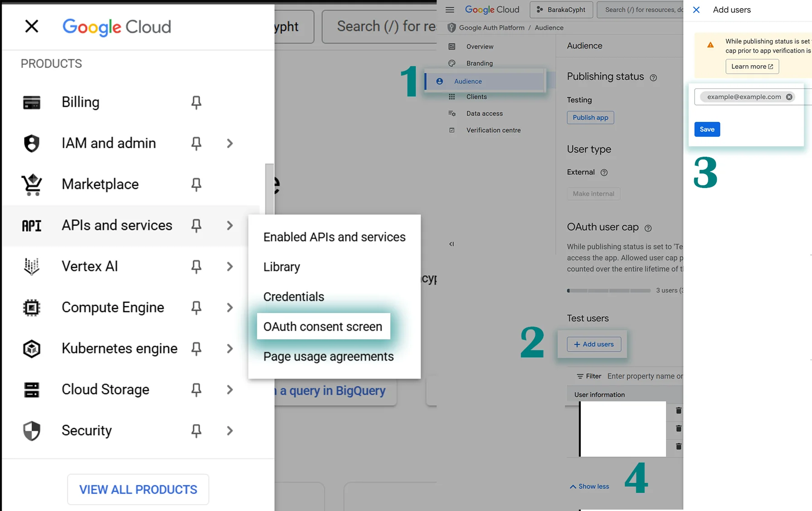The width and height of the screenshot is (812, 511).
Task: Delete the third test user
Action: (679, 447)
